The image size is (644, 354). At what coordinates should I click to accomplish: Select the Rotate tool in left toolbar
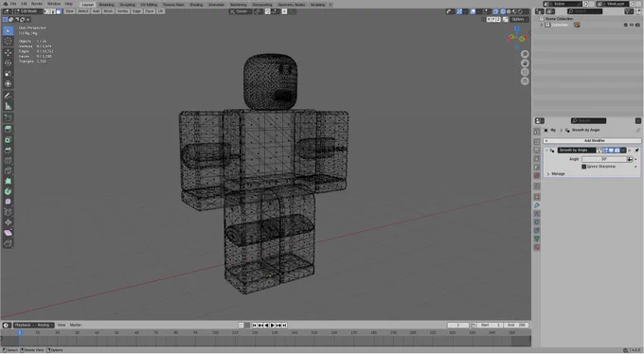pyautogui.click(x=8, y=62)
